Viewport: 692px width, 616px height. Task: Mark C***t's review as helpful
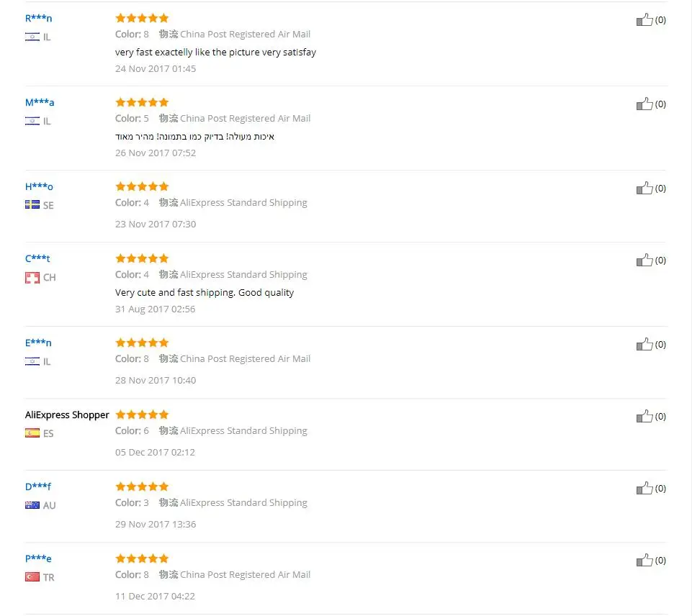tap(644, 261)
